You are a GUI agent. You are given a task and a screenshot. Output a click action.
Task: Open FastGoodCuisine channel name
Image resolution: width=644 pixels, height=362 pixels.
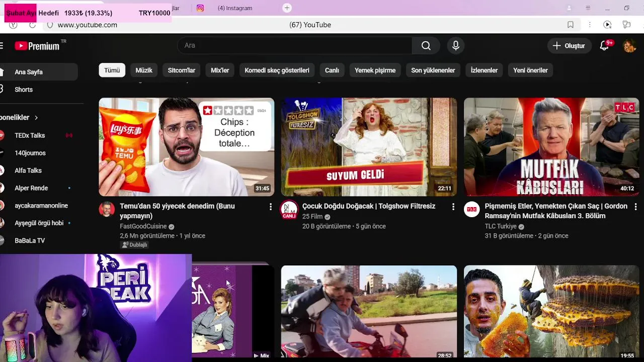143,226
